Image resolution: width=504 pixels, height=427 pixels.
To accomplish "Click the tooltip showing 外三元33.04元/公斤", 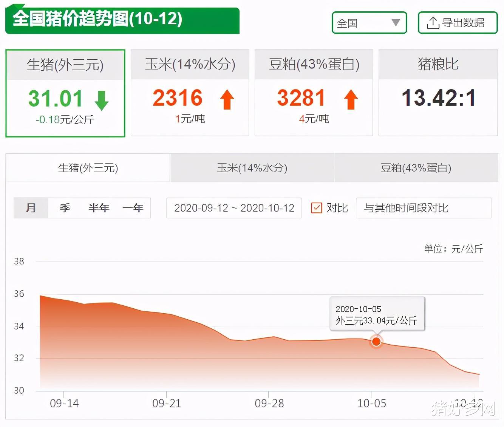I will pos(377,315).
